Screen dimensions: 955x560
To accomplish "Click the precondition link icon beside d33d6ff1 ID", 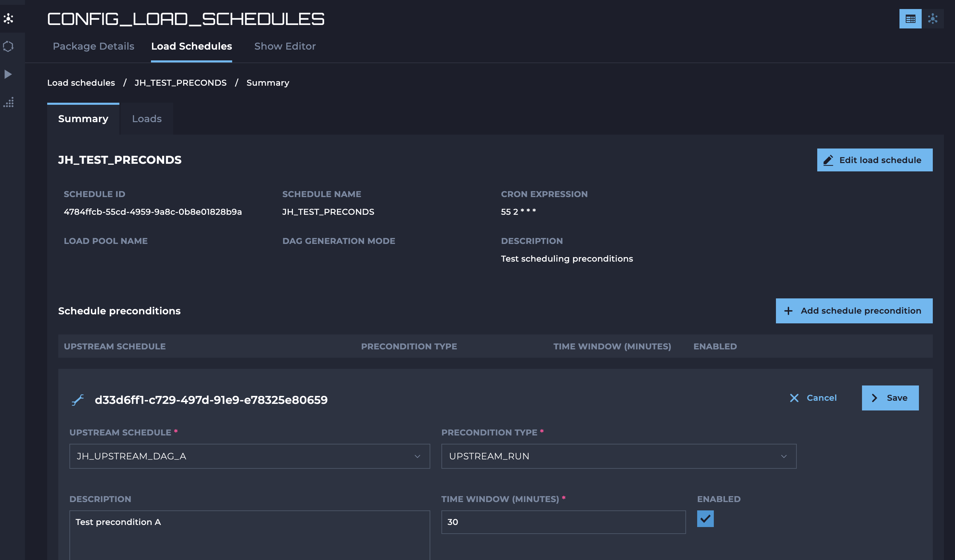I will coord(78,400).
